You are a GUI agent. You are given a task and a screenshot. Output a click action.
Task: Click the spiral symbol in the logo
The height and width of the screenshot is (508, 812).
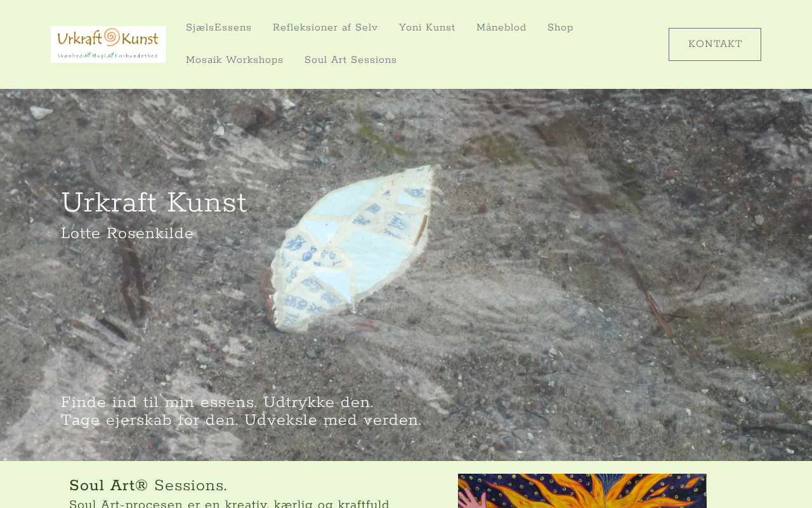point(112,37)
